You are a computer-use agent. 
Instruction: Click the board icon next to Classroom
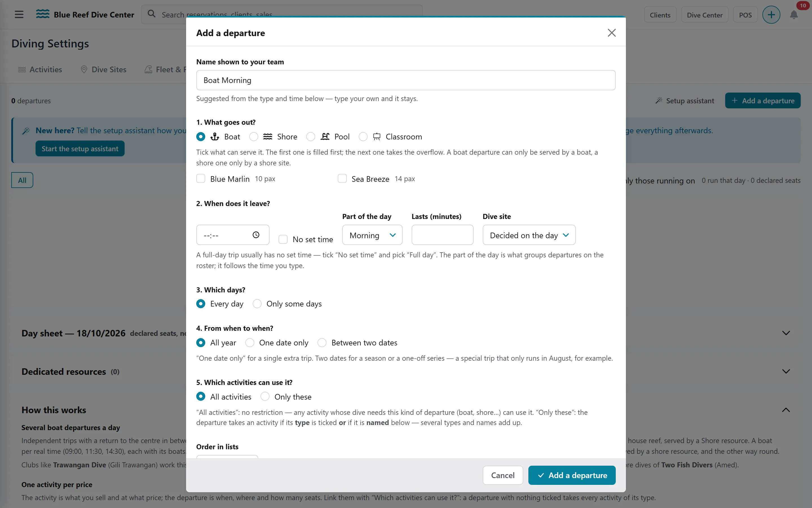tap(377, 137)
